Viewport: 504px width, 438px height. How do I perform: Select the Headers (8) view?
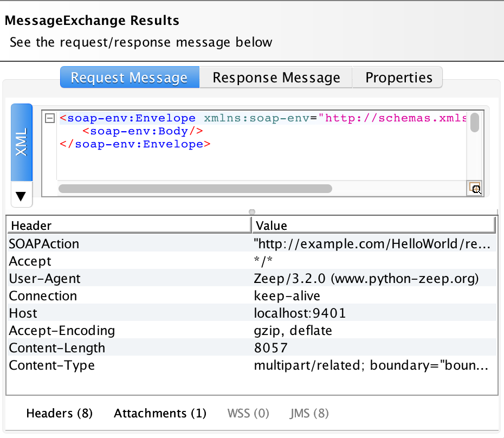(59, 413)
